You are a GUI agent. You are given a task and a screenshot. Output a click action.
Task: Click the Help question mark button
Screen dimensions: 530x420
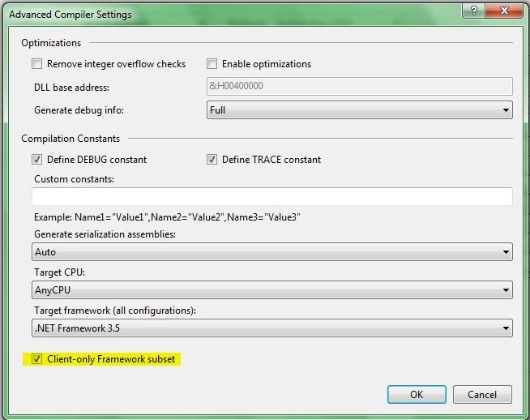[472, 11]
